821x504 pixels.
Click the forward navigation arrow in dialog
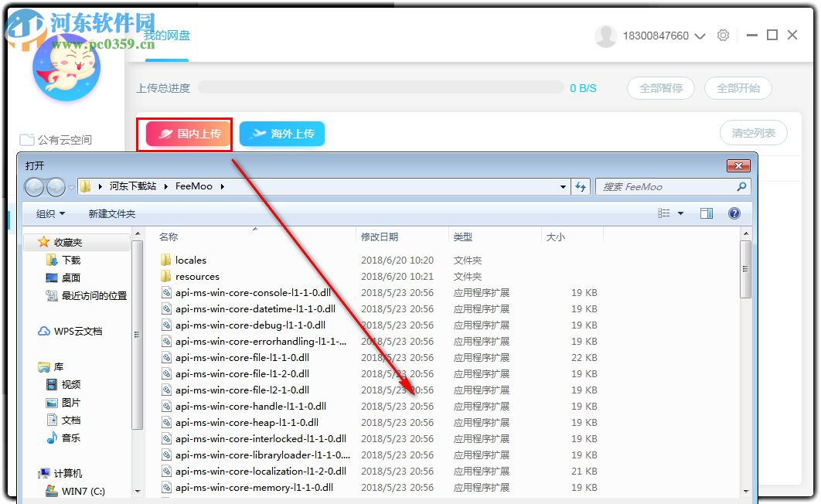tap(56, 186)
